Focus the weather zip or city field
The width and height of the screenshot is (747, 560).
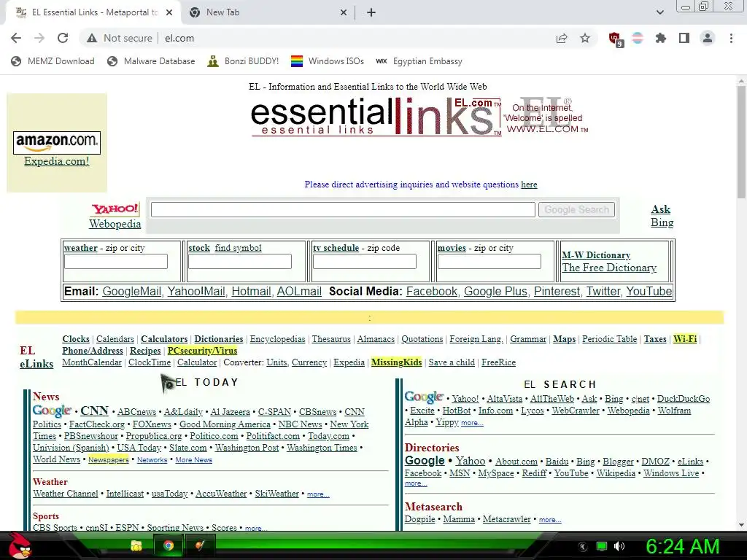coord(116,262)
